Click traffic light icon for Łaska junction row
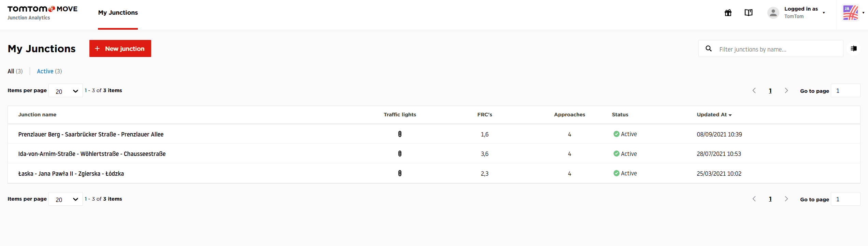Image resolution: width=868 pixels, height=246 pixels. tap(400, 173)
